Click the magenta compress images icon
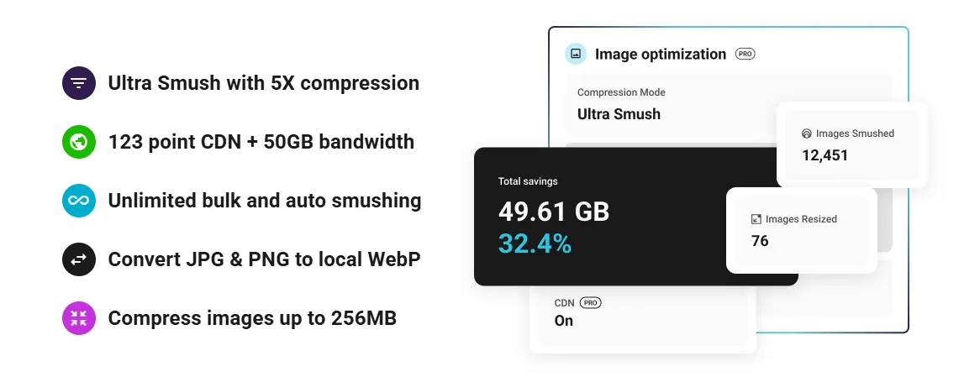 pyautogui.click(x=79, y=318)
